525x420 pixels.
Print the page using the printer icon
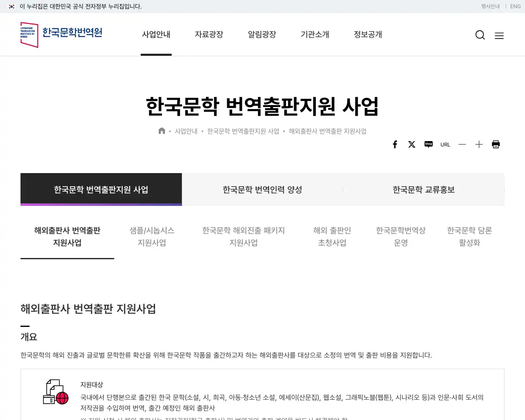coord(496,144)
